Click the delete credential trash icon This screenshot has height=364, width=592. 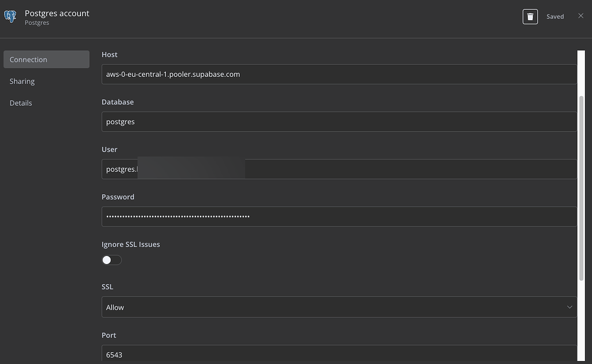click(x=530, y=17)
